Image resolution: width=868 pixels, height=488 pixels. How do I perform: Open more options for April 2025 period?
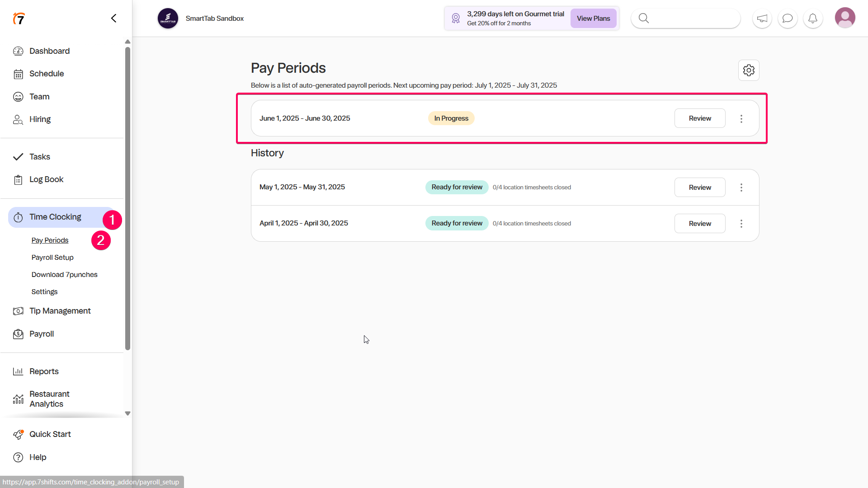click(741, 224)
